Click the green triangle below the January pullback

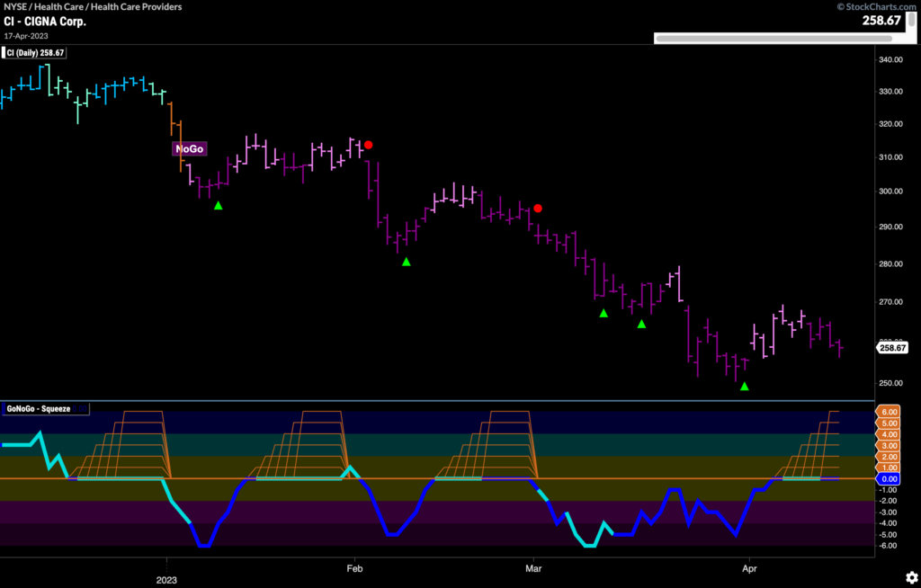217,205
